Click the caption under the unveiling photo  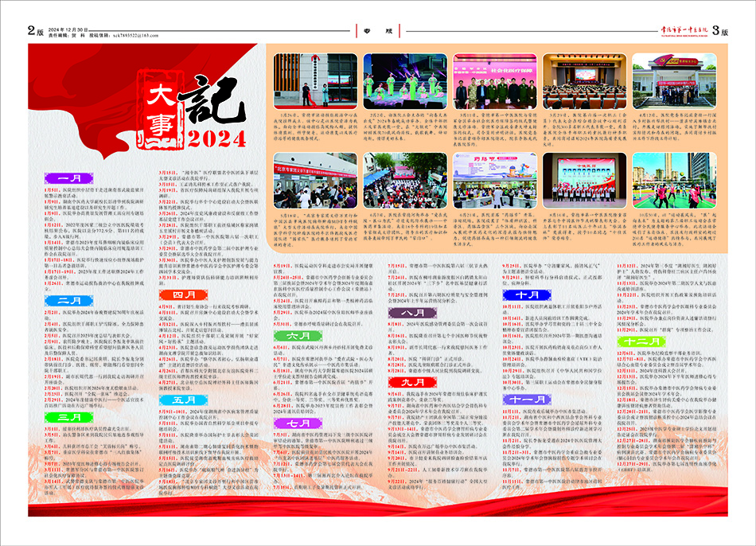(x=315, y=127)
